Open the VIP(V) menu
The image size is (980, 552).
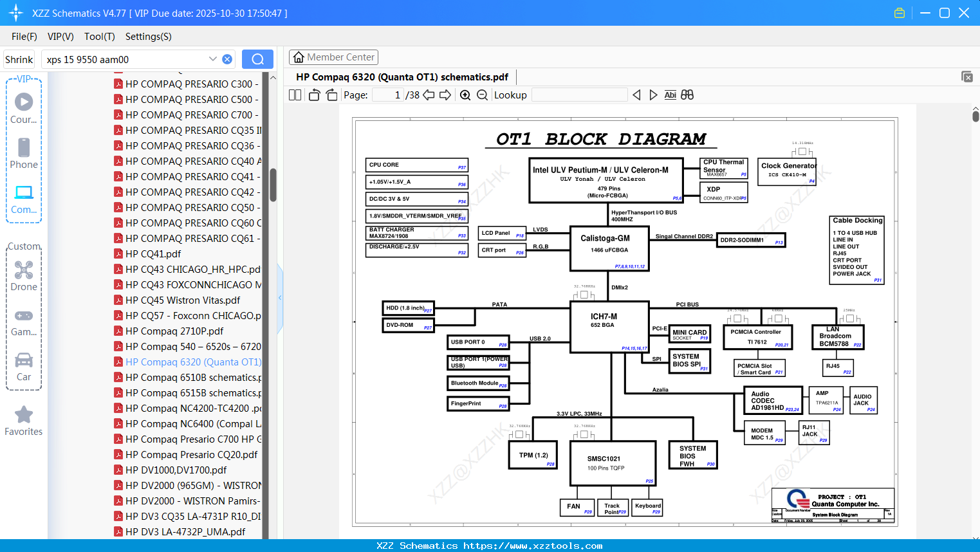pyautogui.click(x=60, y=37)
